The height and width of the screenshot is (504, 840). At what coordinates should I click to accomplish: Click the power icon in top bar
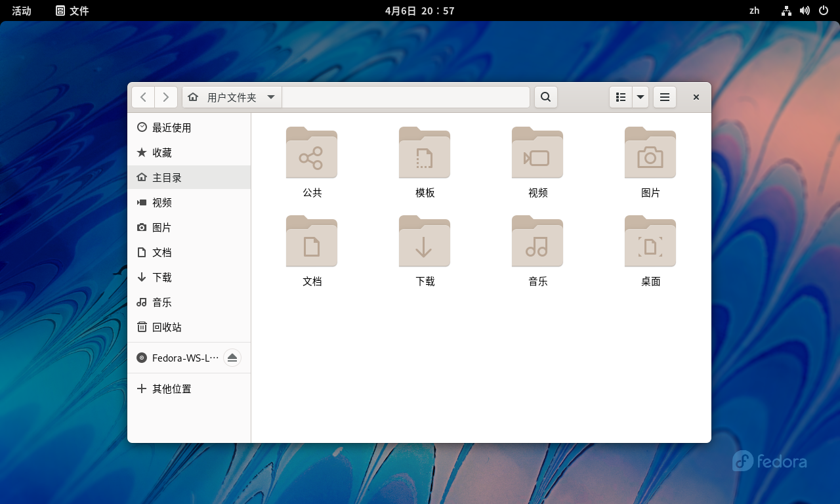[x=824, y=10]
